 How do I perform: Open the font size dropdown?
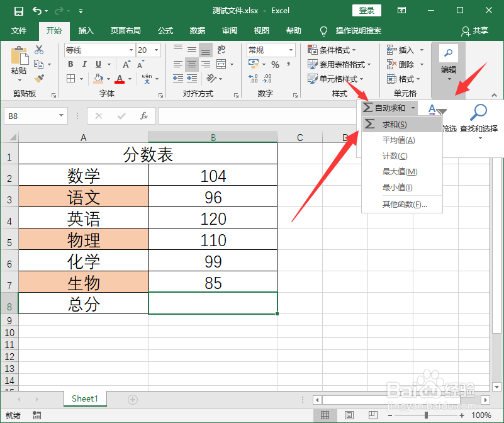coord(156,50)
